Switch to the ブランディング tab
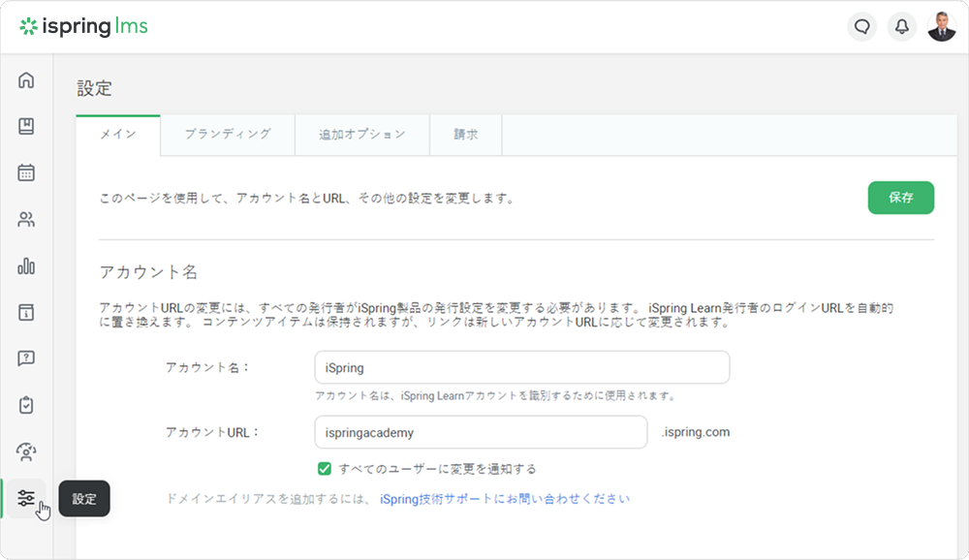This screenshot has height=560, width=969. (228, 135)
